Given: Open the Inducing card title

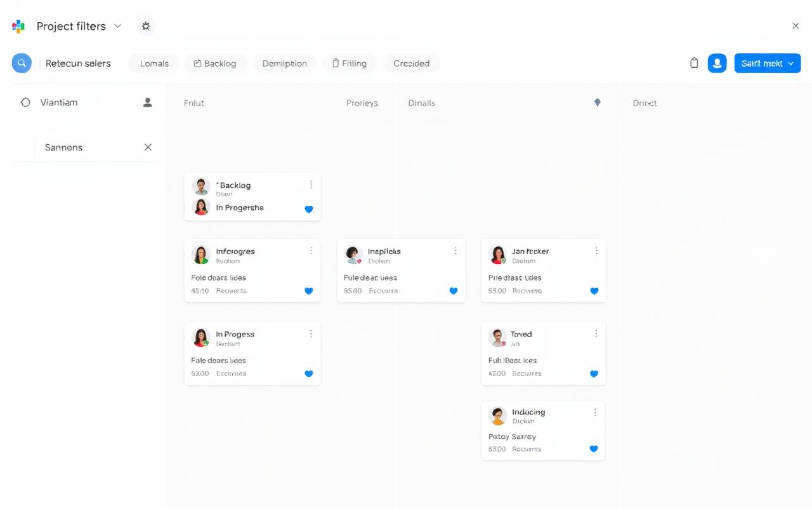Looking at the screenshot, I should click(528, 412).
